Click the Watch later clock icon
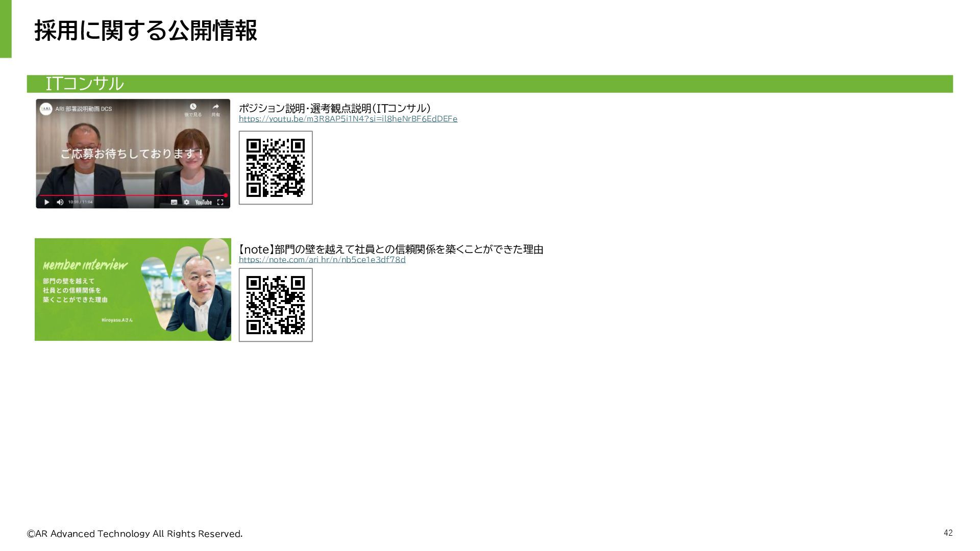This screenshot has height=551, width=980. 193,107
